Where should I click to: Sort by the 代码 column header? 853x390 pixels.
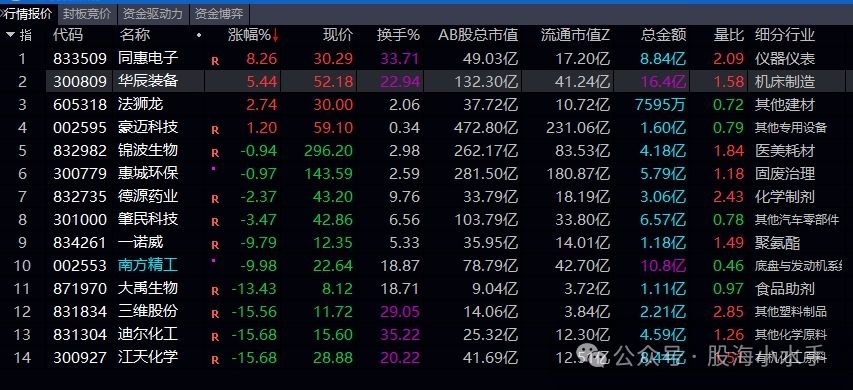[67, 35]
